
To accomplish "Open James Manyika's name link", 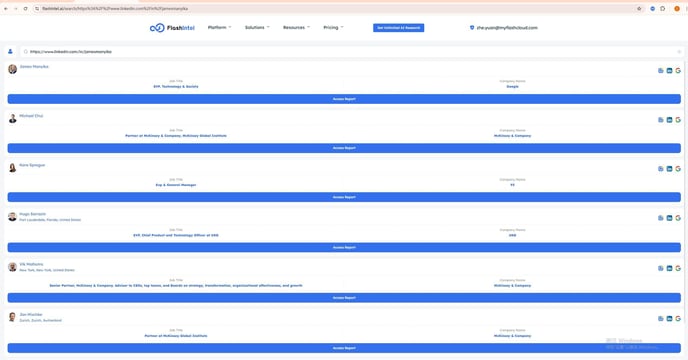I will tap(34, 67).
